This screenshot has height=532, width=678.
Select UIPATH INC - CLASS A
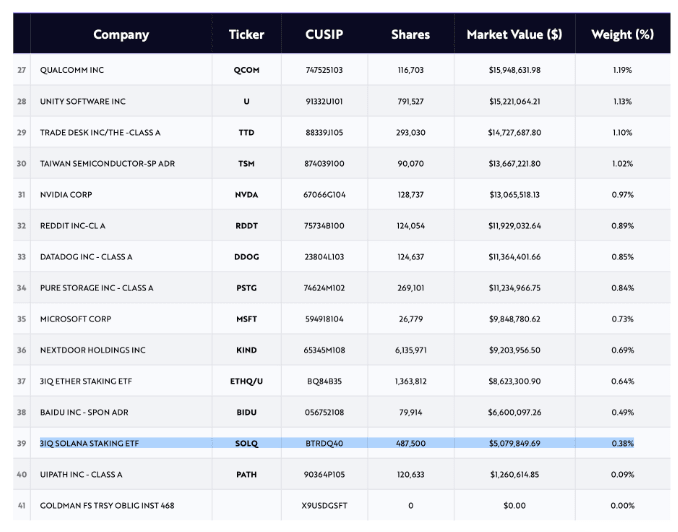tap(81, 474)
